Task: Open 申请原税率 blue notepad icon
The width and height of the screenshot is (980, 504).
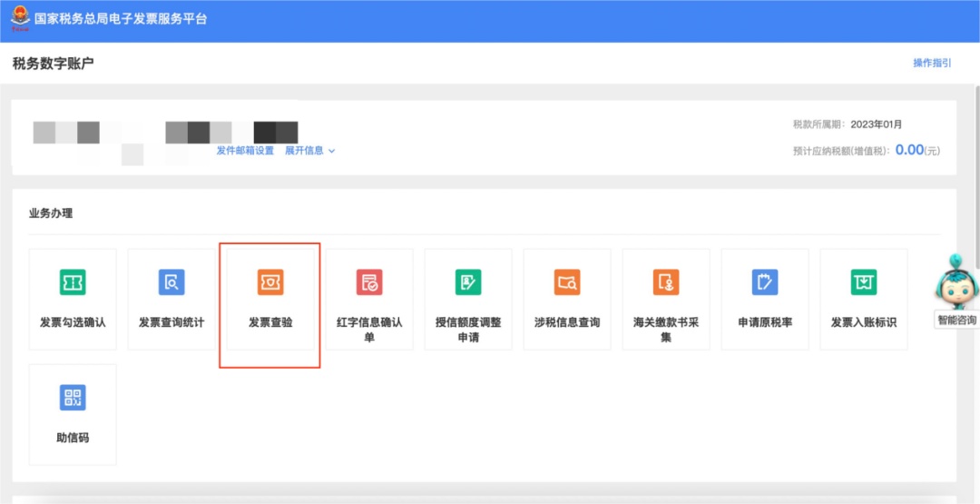Action: [x=764, y=282]
